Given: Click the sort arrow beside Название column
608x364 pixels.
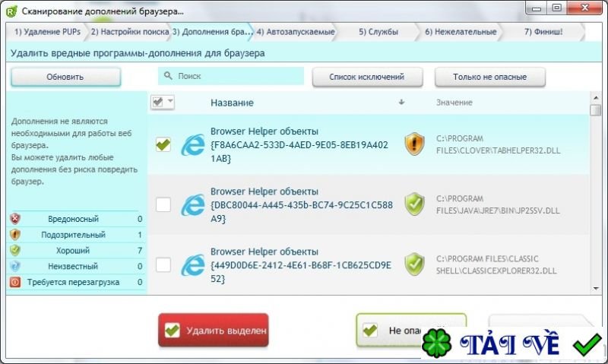Looking at the screenshot, I should pyautogui.click(x=401, y=102).
